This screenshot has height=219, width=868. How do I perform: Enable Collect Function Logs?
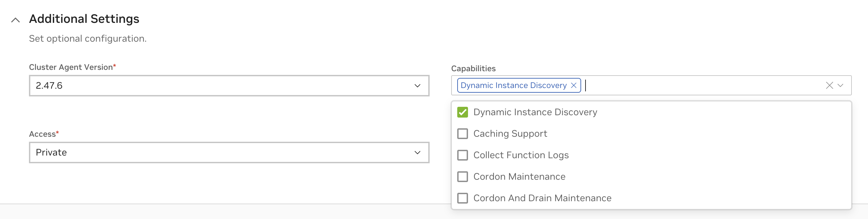(463, 155)
